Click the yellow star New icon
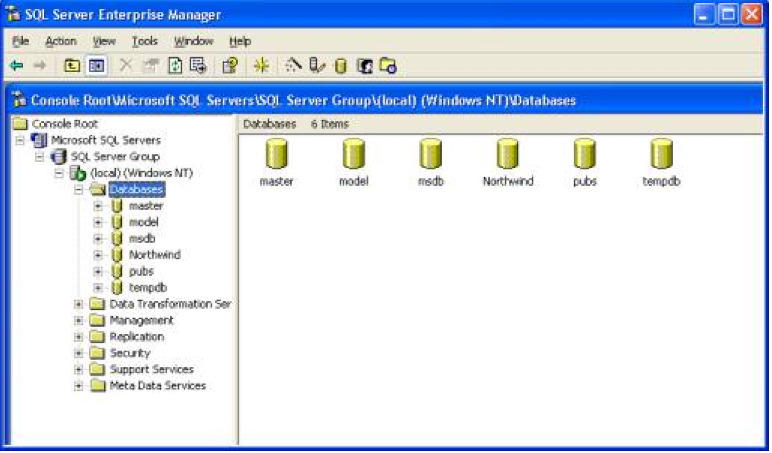 click(261, 66)
